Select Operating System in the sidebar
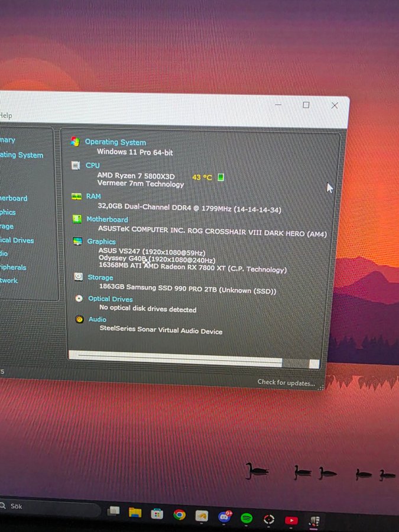 click(x=22, y=155)
